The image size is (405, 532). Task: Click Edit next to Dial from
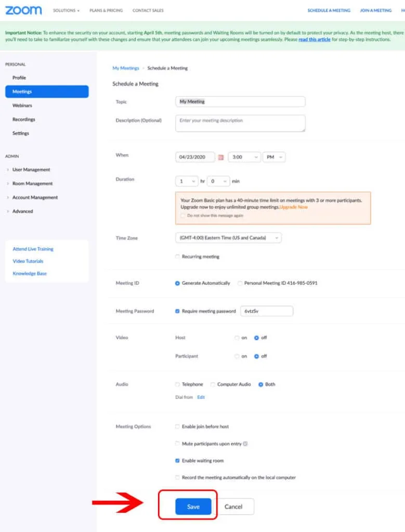coord(201,397)
